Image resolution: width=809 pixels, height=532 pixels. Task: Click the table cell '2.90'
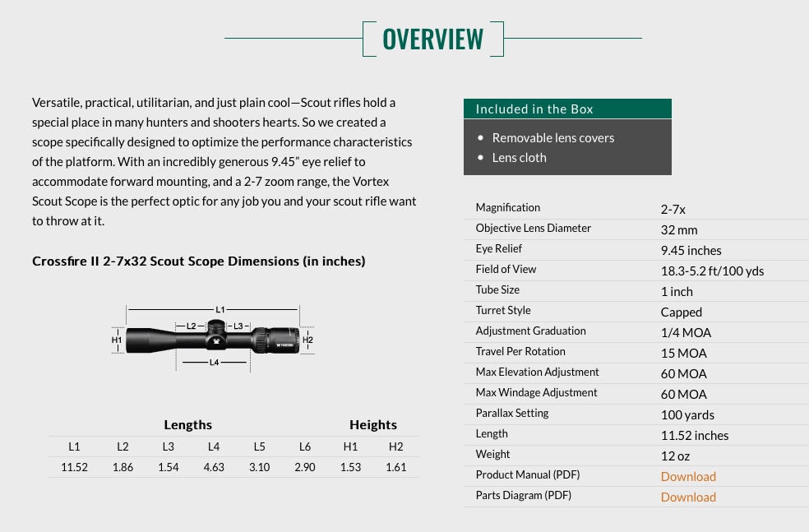pyautogui.click(x=305, y=467)
